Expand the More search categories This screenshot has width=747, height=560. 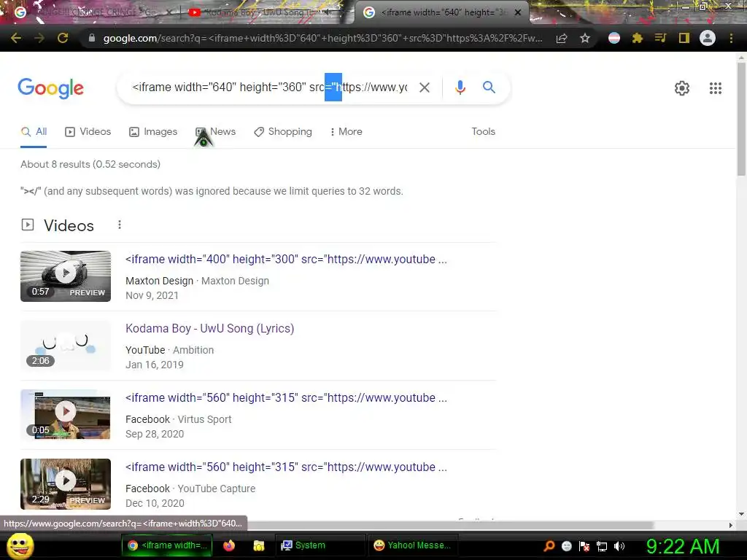pos(347,132)
